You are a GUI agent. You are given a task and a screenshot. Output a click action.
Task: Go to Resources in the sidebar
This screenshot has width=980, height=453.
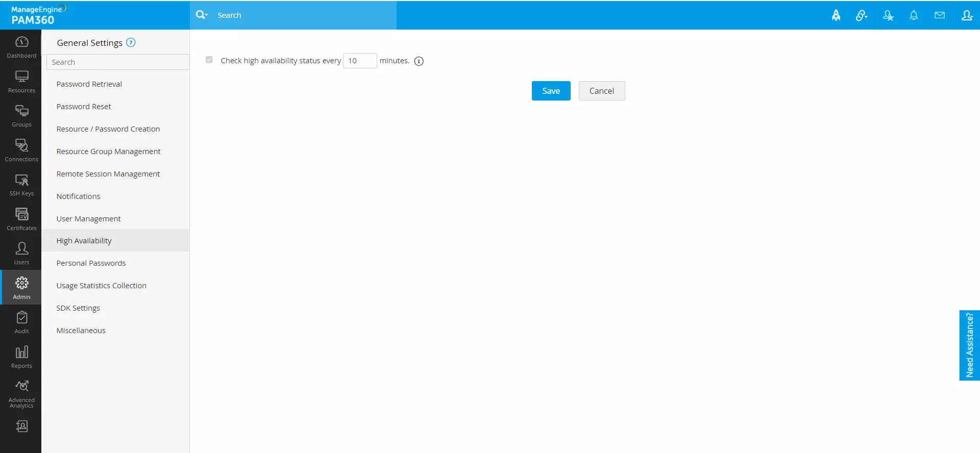pos(21,82)
